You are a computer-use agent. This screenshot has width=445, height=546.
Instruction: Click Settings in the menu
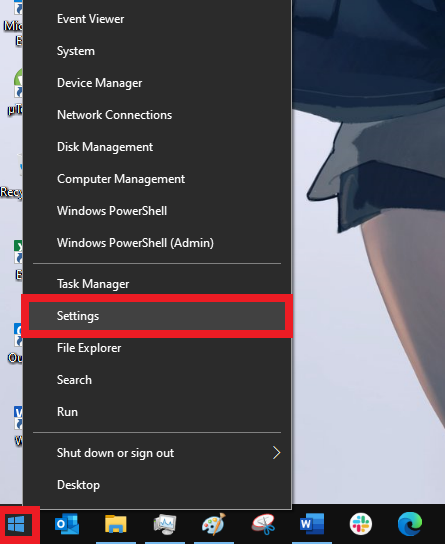click(x=157, y=316)
